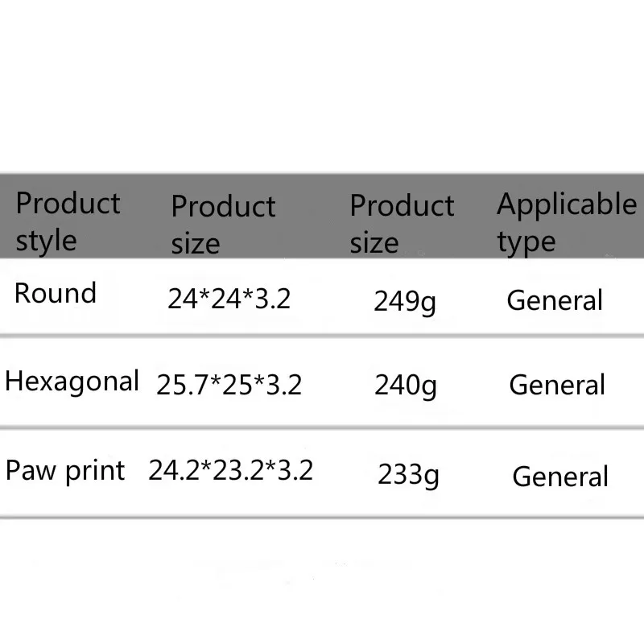
Task: Click the 24.2*23.2*3.2 size value
Action: (x=230, y=470)
